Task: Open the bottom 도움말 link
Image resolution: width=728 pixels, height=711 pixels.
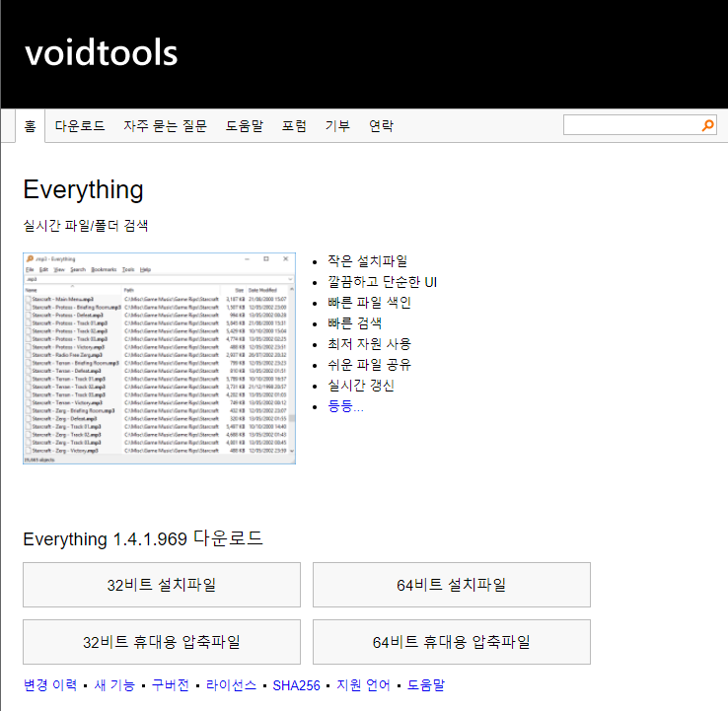Action: click(426, 685)
